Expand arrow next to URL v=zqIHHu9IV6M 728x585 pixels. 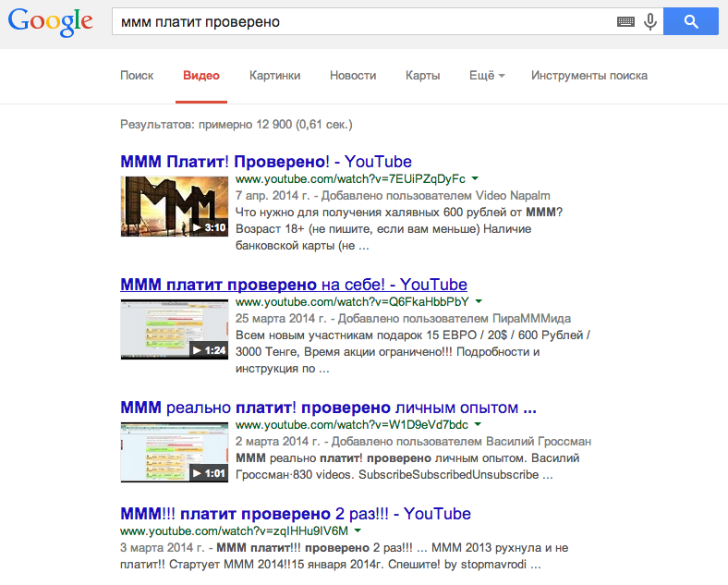pyautogui.click(x=358, y=530)
